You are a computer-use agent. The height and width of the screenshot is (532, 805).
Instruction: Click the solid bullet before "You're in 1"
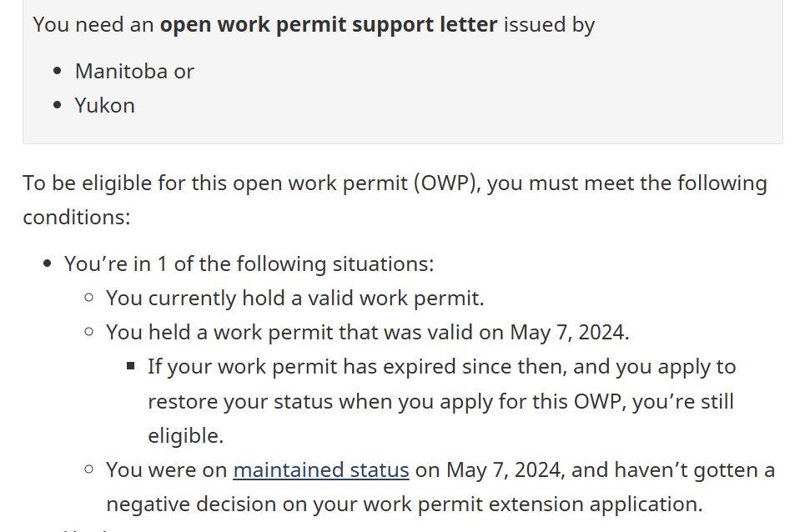click(x=48, y=264)
